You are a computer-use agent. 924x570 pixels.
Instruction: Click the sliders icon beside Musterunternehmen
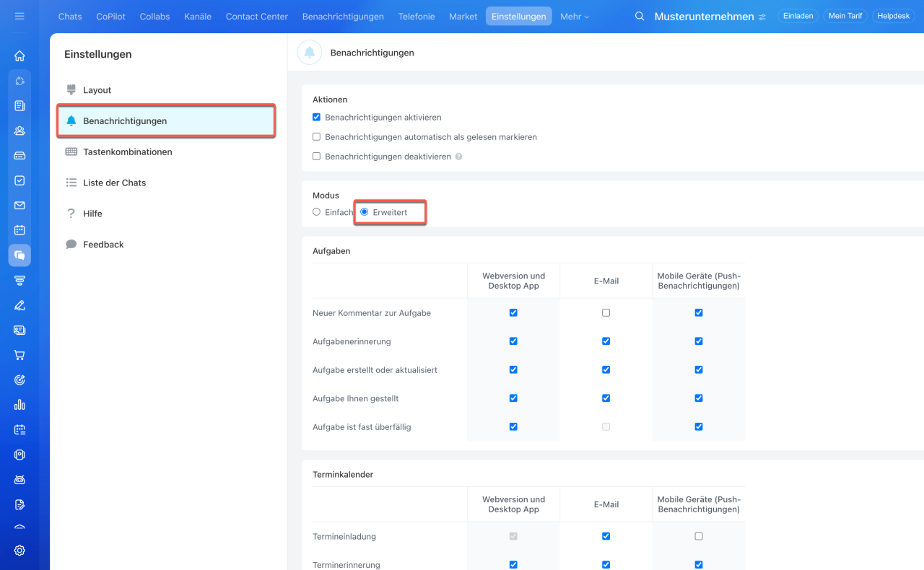pyautogui.click(x=762, y=17)
